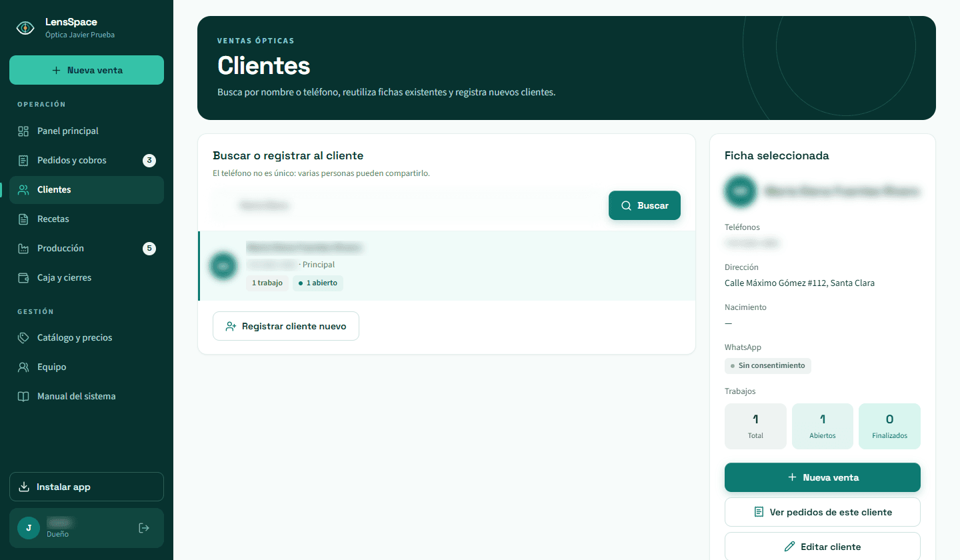Click the Producción factory icon
Image resolution: width=960 pixels, height=560 pixels.
pyautogui.click(x=23, y=249)
